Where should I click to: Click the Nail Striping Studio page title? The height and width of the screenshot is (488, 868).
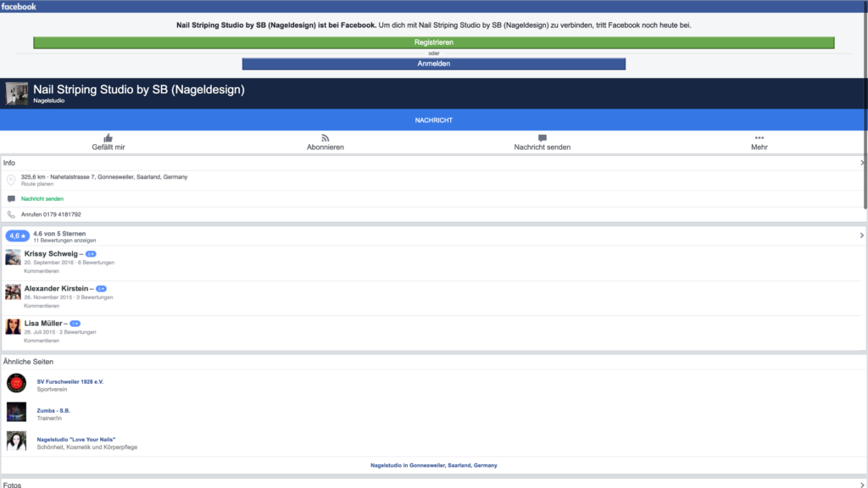pyautogui.click(x=139, y=90)
